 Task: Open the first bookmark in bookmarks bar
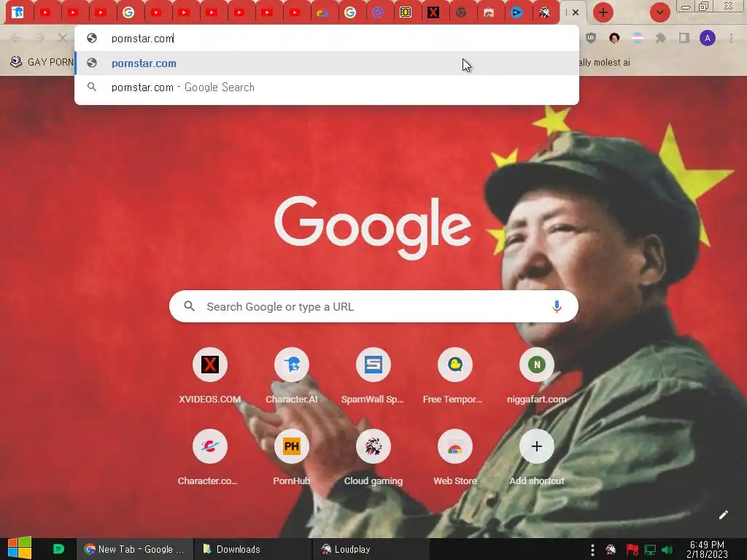click(x=41, y=62)
